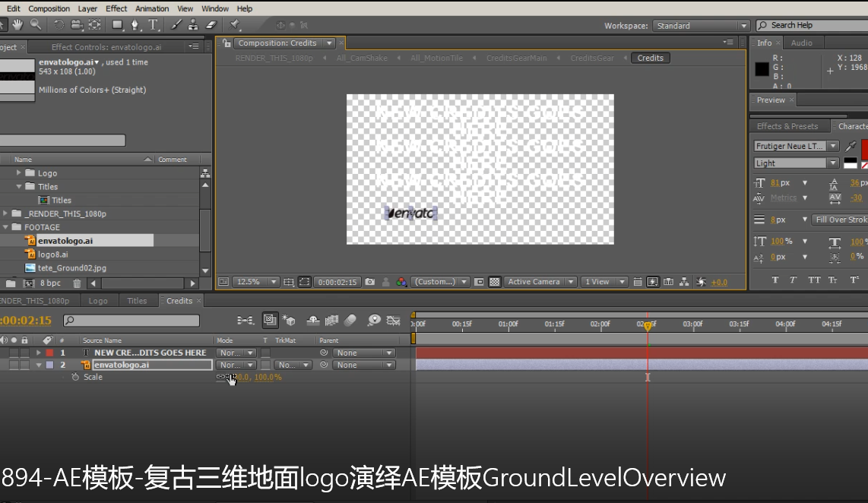Open show channel color circles button
Screen dimensions: 868x503
click(x=401, y=282)
